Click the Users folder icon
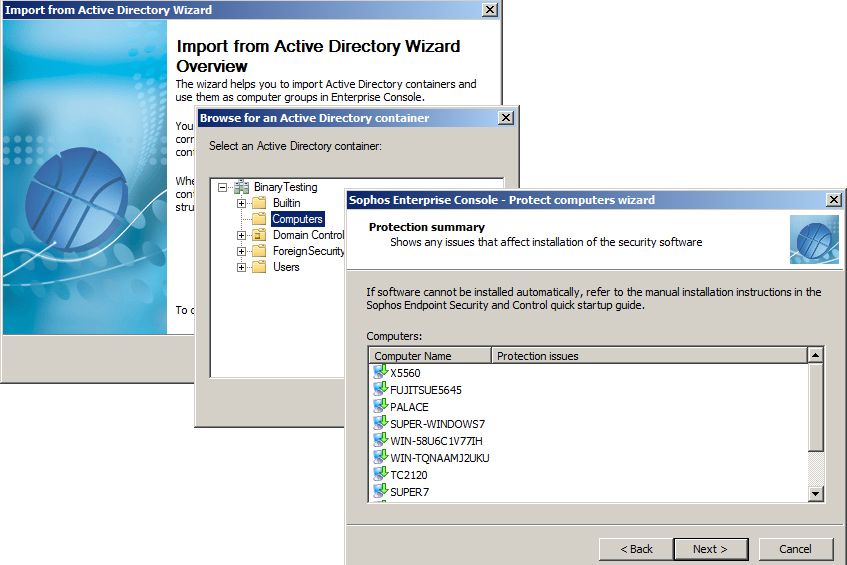This screenshot has width=847, height=565. click(x=259, y=267)
